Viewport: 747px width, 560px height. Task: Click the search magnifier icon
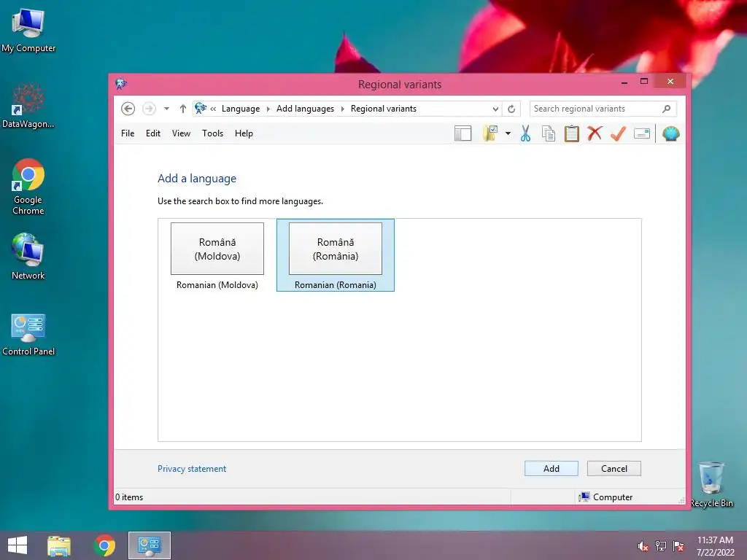click(x=667, y=109)
